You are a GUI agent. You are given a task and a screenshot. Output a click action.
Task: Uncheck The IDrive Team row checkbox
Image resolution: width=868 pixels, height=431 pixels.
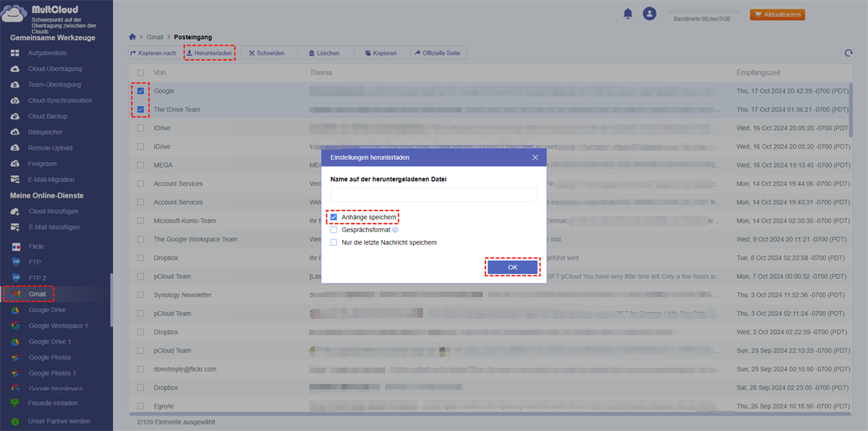(x=140, y=110)
